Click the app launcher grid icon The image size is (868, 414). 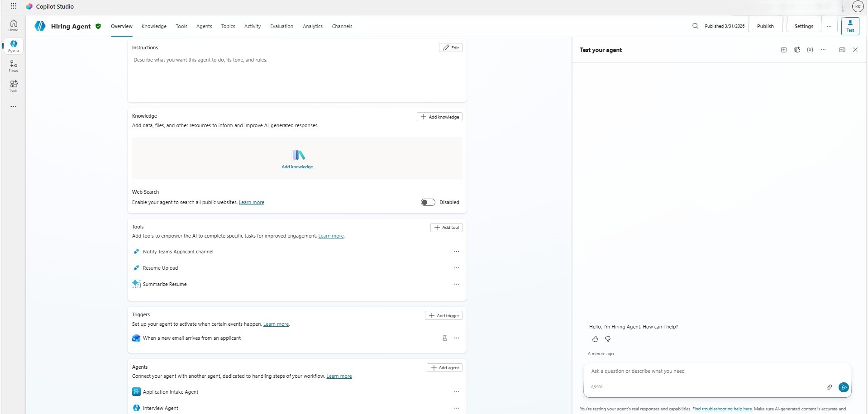[x=14, y=6]
